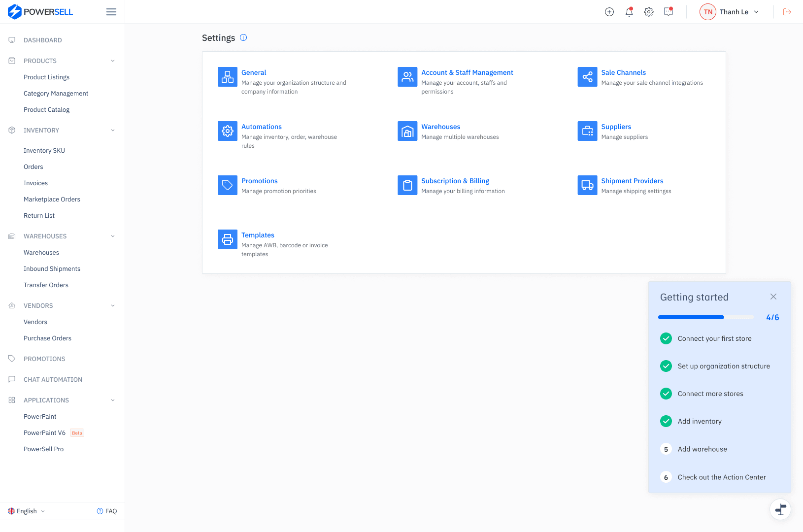
Task: Click the FAQ link
Action: pyautogui.click(x=107, y=511)
